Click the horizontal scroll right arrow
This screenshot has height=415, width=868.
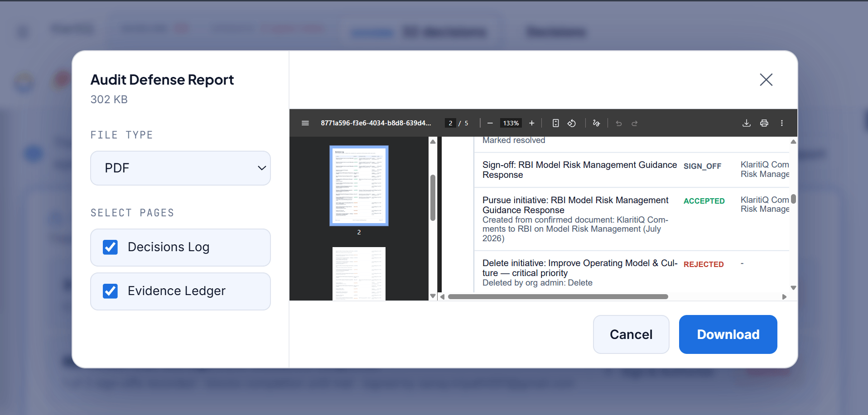click(784, 297)
